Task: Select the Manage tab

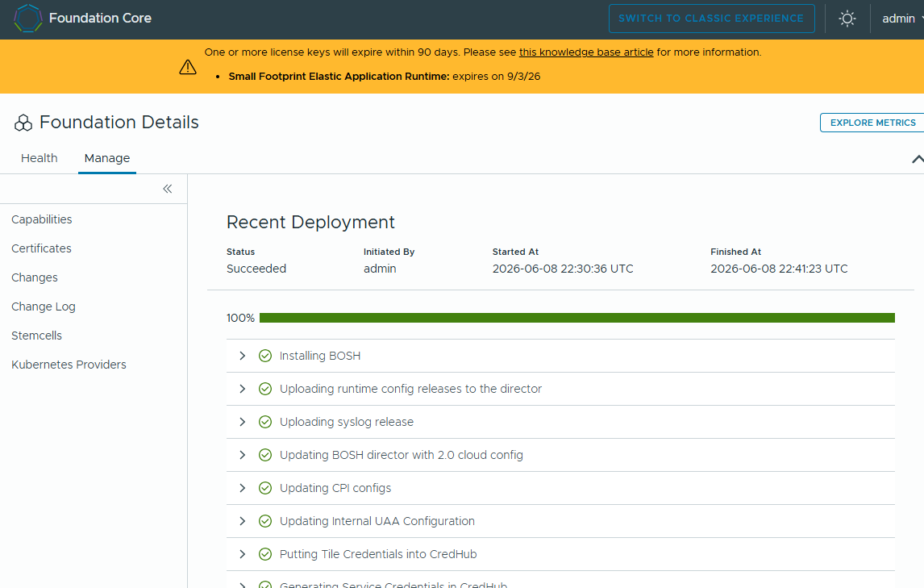Action: click(107, 158)
